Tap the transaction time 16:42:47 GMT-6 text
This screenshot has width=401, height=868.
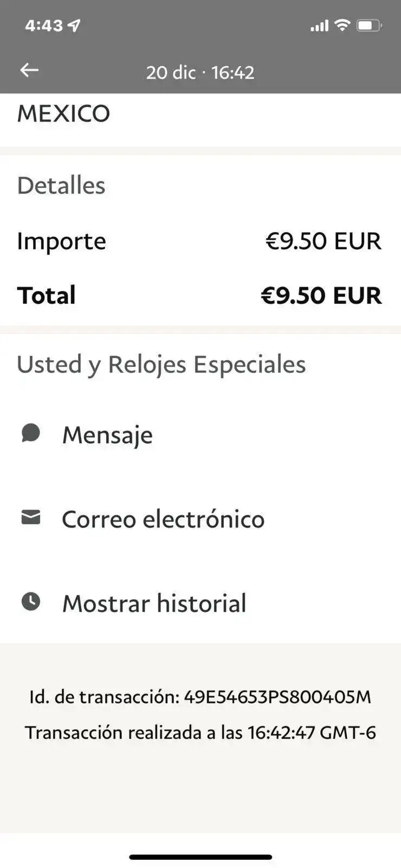coord(312,732)
